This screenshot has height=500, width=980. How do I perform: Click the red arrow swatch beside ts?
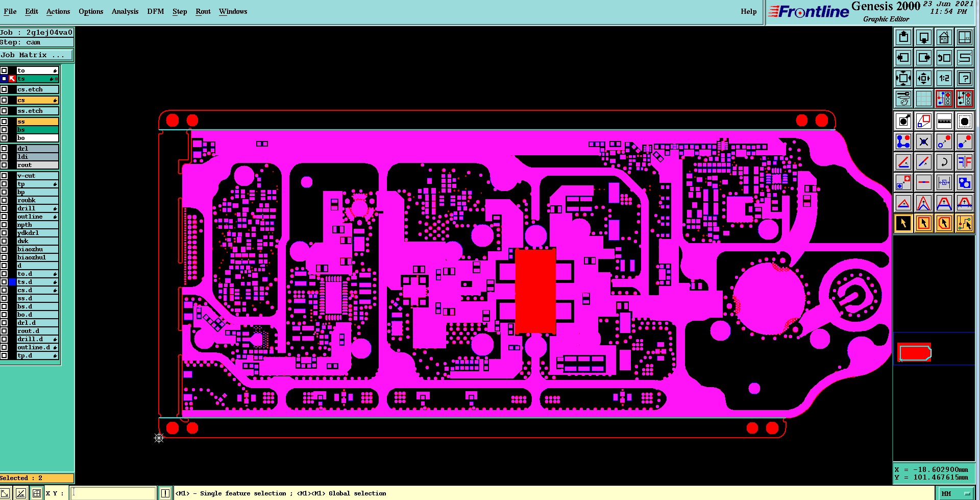[x=12, y=79]
